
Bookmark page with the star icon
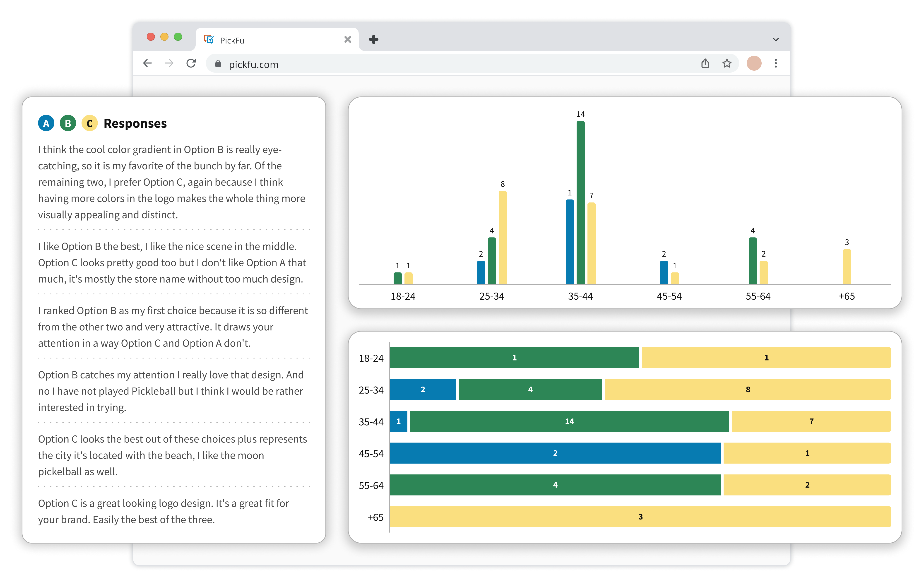(x=727, y=63)
